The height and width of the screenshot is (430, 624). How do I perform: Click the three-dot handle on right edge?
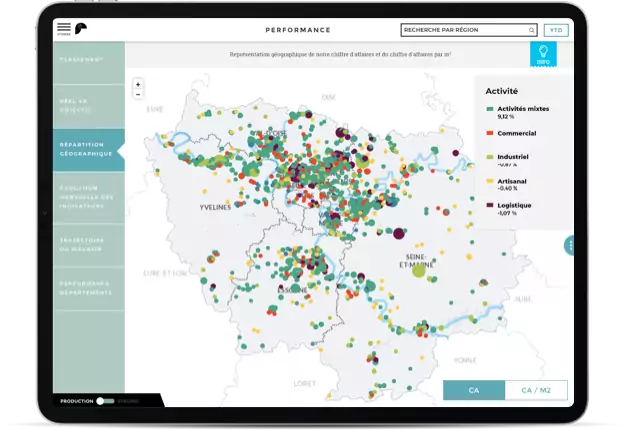pos(569,245)
